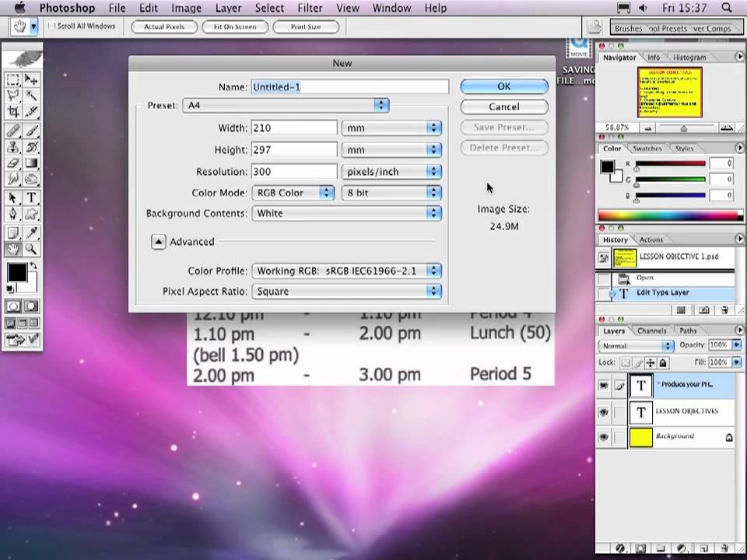Open layer blend mode dropdown Normal
The width and height of the screenshot is (747, 560).
(x=636, y=345)
